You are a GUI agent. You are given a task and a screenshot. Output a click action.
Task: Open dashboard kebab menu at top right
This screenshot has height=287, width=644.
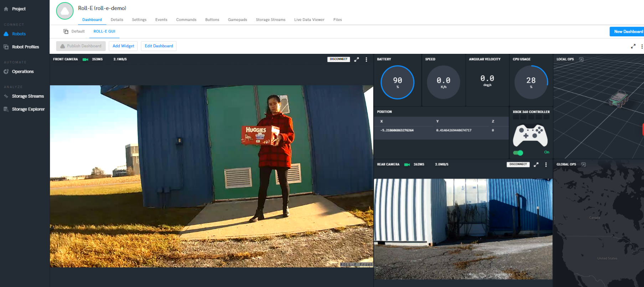[642, 46]
